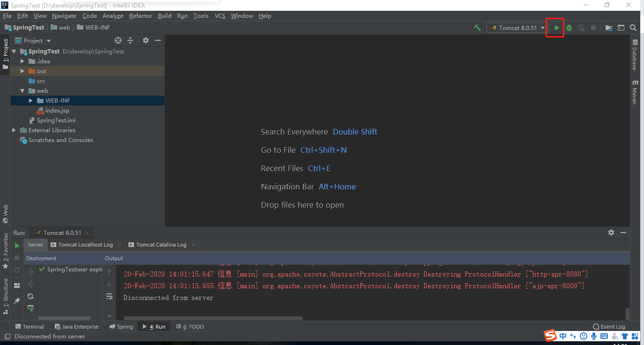Image resolution: width=644 pixels, height=345 pixels.
Task: Click the Sogou input method S icon in tray
Action: point(550,336)
